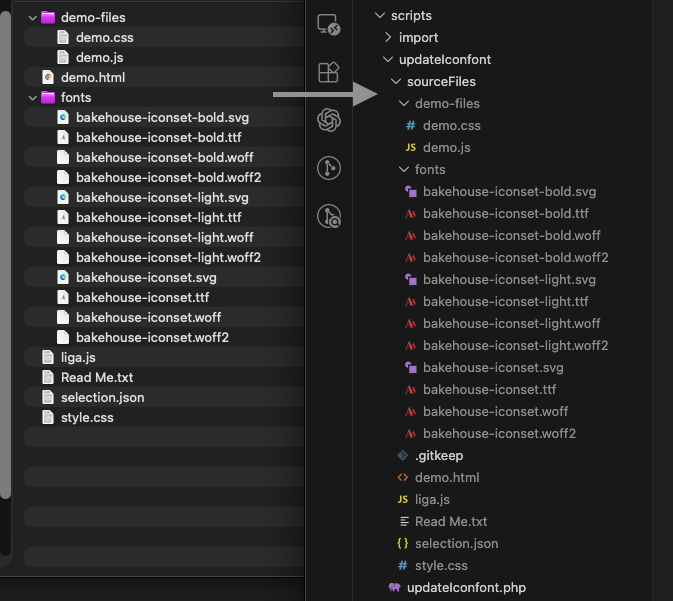Open the ChatGPT sidebar icon
The image size is (673, 601).
tap(328, 120)
